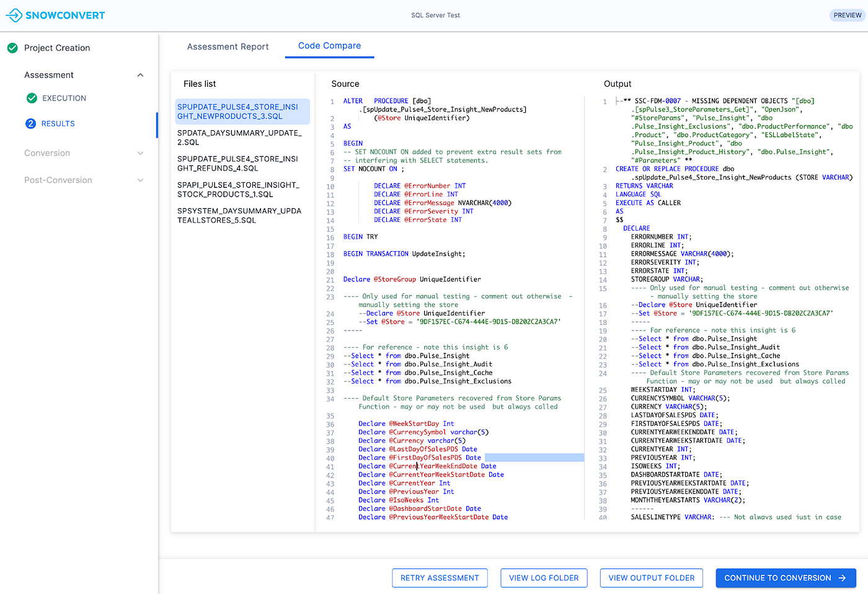The height and width of the screenshot is (594, 868).
Task: Click the Assessment sidebar heading
Action: 49,75
